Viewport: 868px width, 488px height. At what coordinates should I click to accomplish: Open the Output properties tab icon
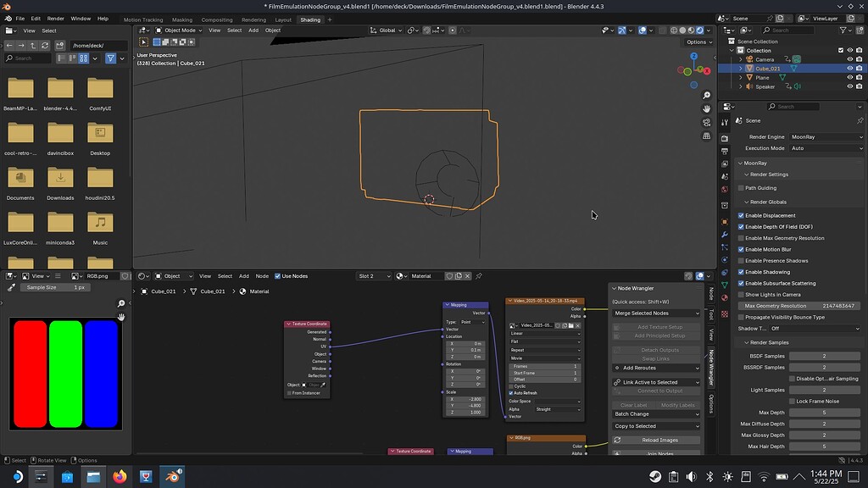pos(725,151)
